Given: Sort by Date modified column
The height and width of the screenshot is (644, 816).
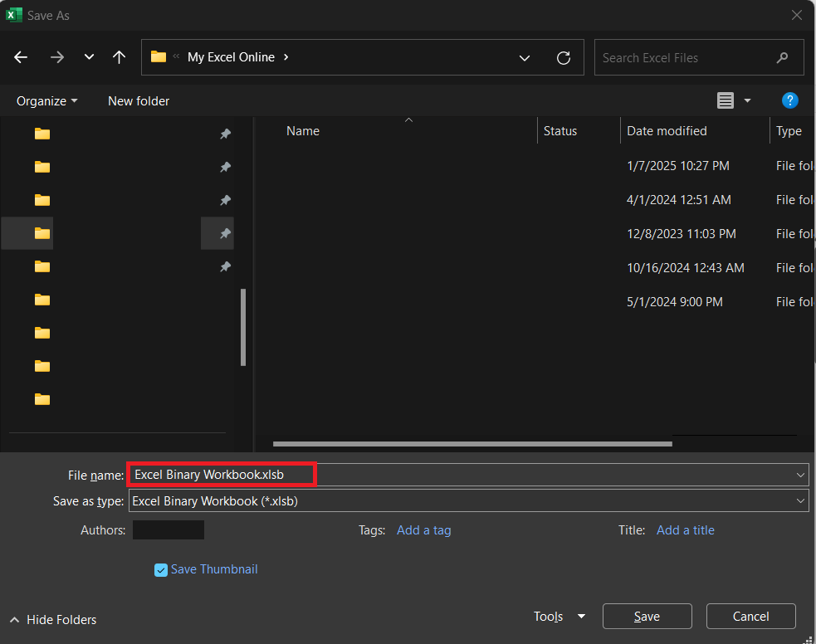Looking at the screenshot, I should click(x=667, y=131).
